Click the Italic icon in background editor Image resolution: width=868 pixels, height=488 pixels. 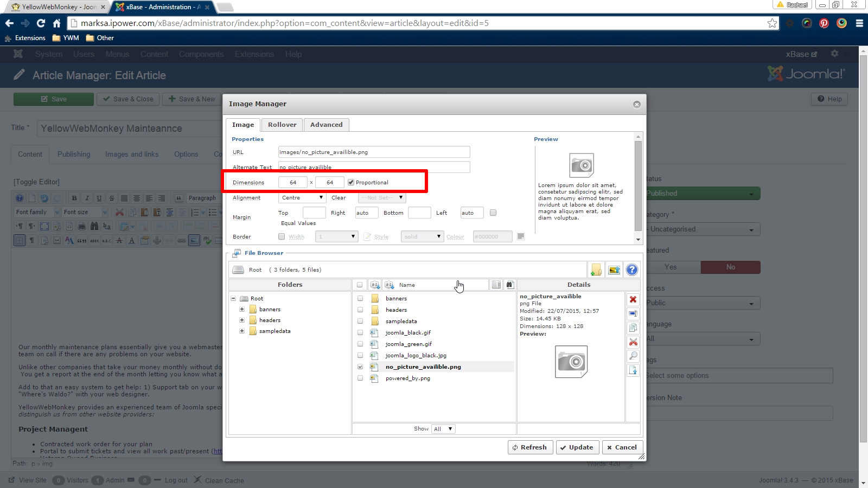click(x=87, y=198)
